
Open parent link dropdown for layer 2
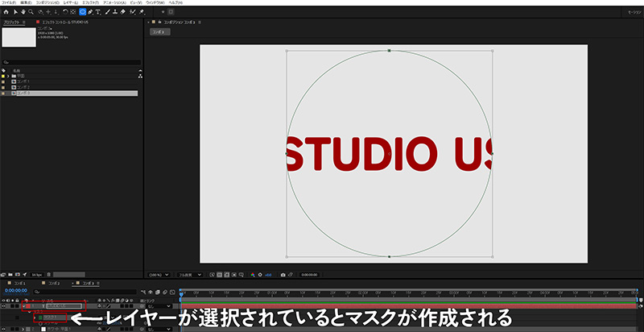159,329
